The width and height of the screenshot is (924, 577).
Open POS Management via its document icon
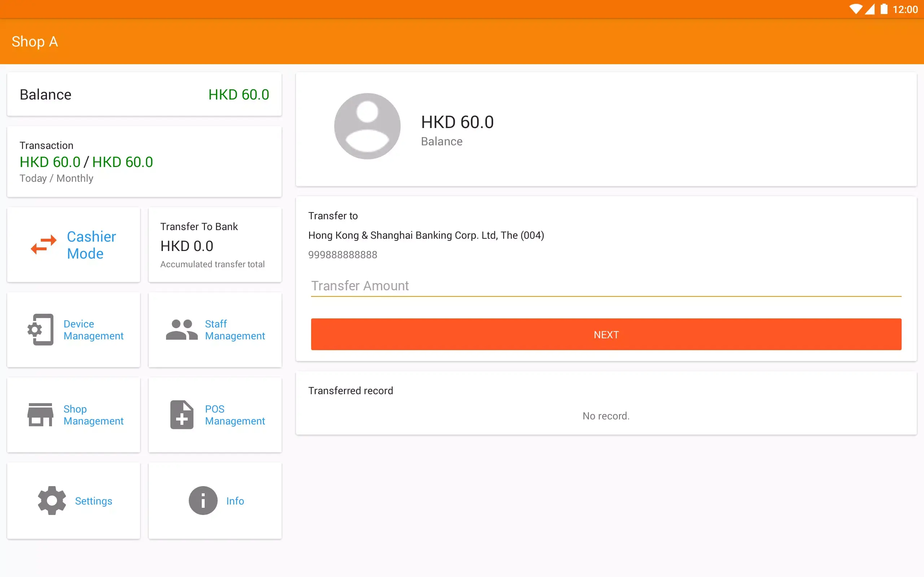pyautogui.click(x=181, y=414)
